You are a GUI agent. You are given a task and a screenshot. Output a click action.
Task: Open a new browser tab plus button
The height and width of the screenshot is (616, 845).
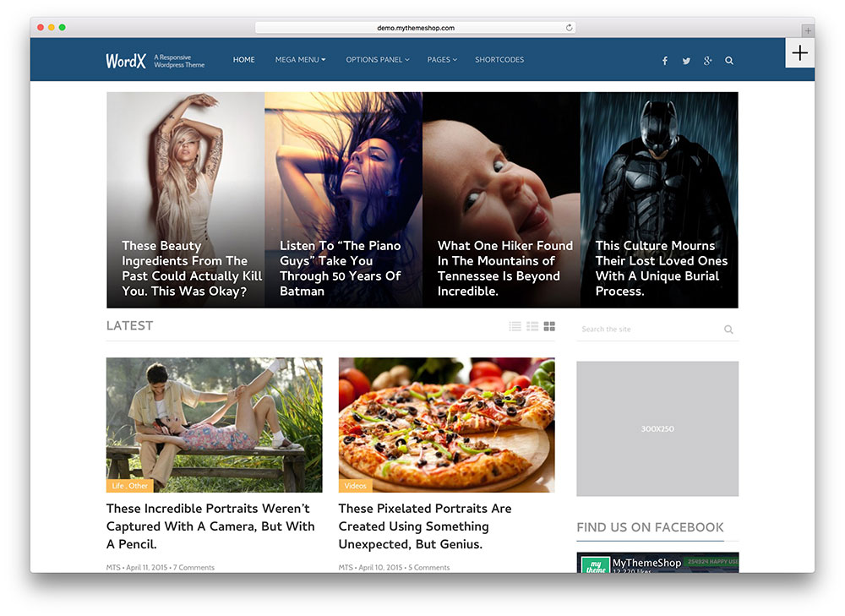807,30
